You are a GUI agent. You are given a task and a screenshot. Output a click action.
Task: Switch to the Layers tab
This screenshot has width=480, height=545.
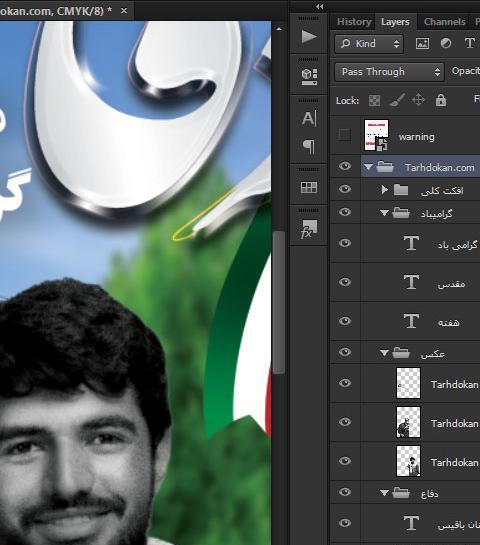[x=395, y=22]
